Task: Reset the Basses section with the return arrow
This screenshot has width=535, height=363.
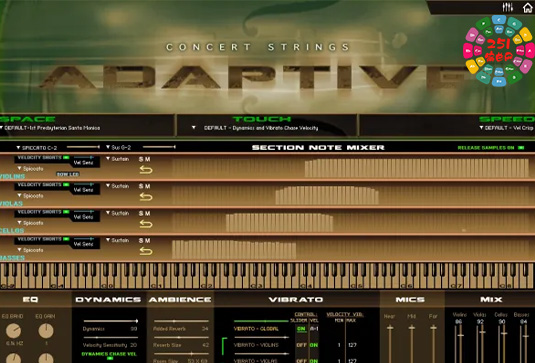Action: pos(146,251)
